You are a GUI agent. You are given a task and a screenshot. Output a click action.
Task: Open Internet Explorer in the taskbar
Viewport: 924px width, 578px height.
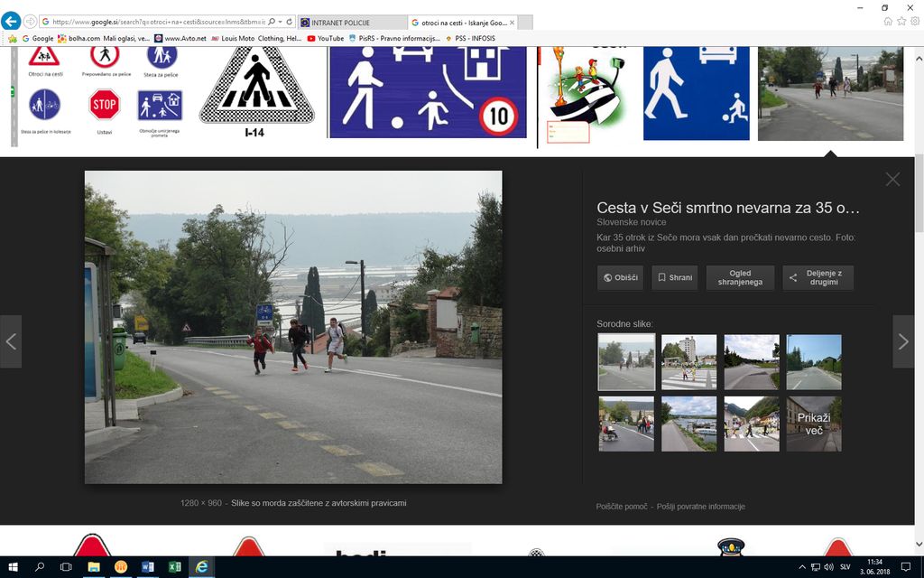[201, 566]
